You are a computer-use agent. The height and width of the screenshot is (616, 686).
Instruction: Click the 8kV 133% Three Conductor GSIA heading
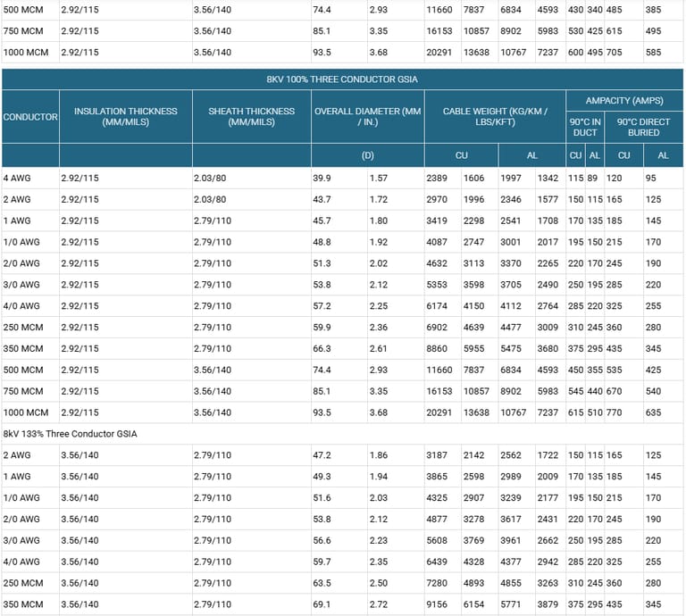[71, 434]
